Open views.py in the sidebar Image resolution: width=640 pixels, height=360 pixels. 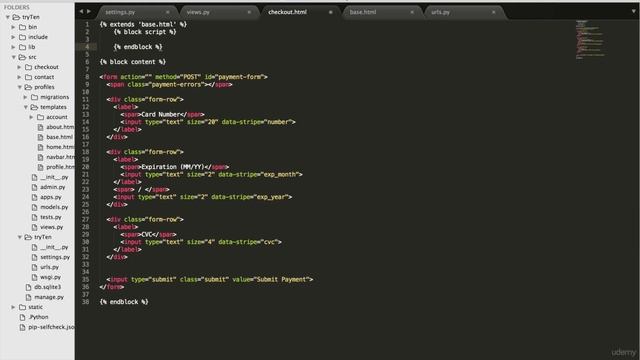pos(51,227)
